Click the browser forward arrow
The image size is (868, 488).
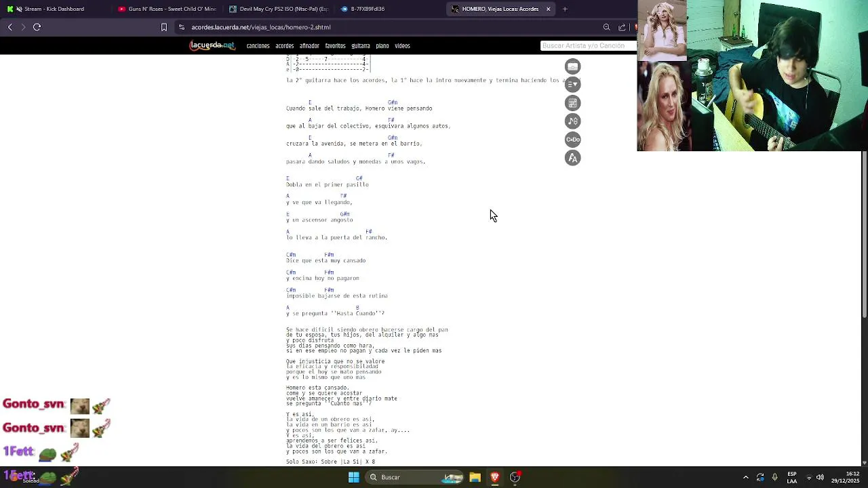pyautogui.click(x=23, y=27)
